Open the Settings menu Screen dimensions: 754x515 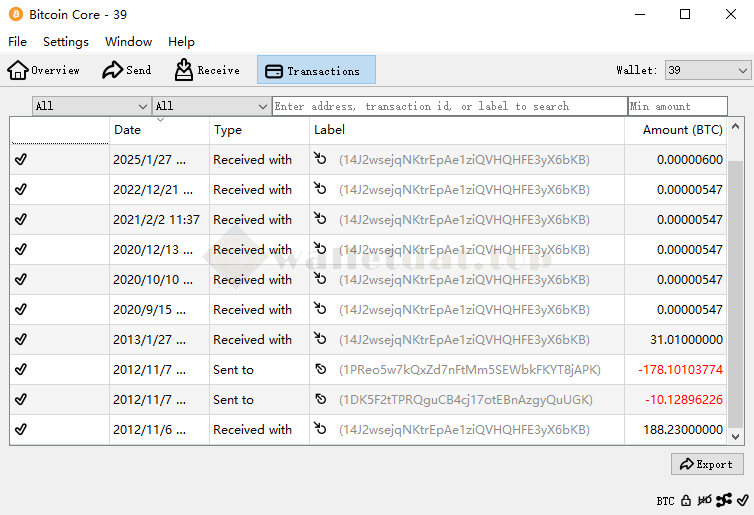click(x=66, y=42)
